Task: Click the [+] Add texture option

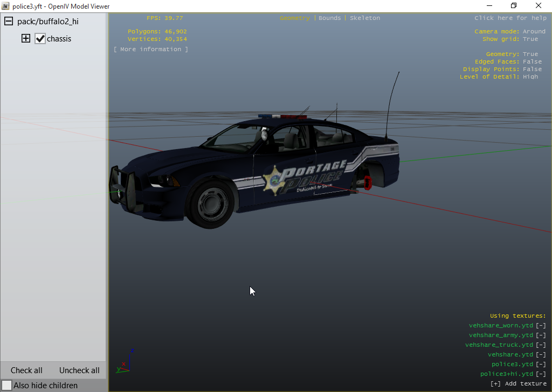Action: click(518, 383)
